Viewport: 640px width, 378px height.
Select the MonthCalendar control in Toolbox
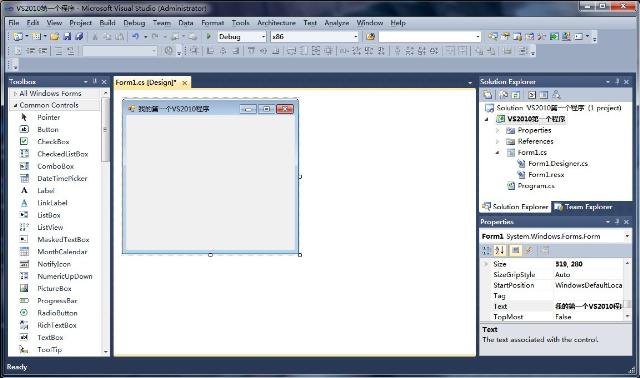(x=54, y=252)
